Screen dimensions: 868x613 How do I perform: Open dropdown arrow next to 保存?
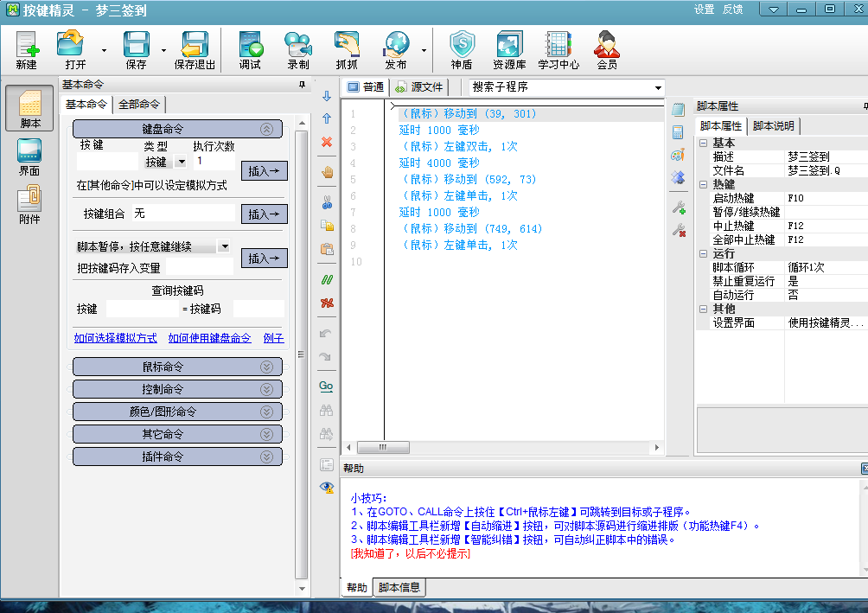[x=164, y=50]
